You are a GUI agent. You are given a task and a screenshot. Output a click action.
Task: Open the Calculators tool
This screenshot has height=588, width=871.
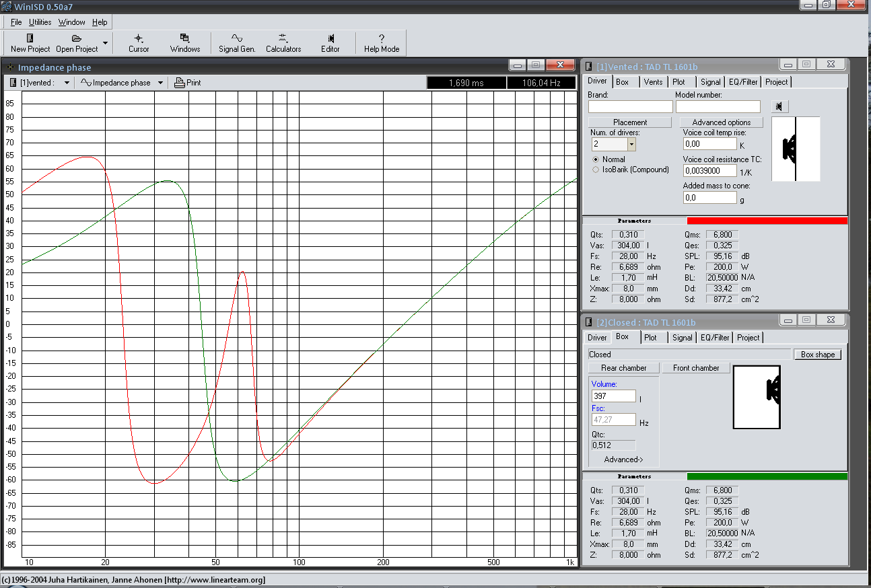pos(283,39)
